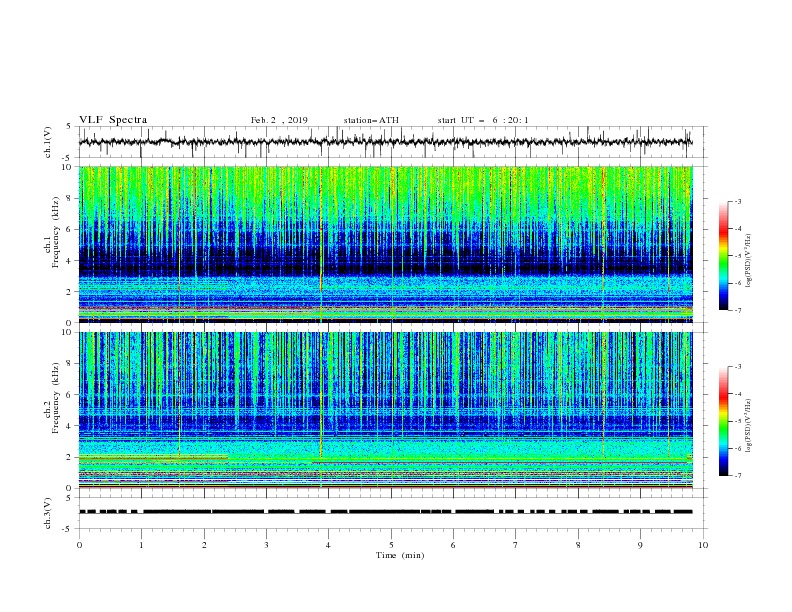Click the "ch.1(V)" waveform axis label

48,142
